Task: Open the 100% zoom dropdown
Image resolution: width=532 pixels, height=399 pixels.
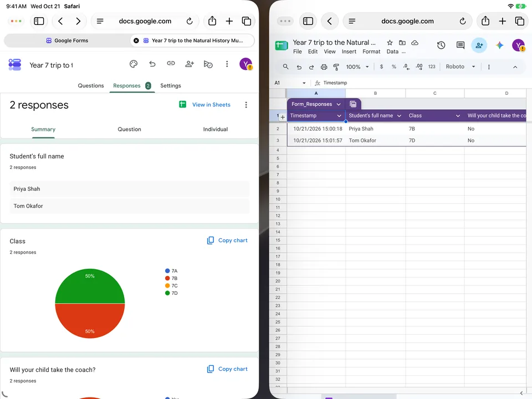Action: point(357,67)
